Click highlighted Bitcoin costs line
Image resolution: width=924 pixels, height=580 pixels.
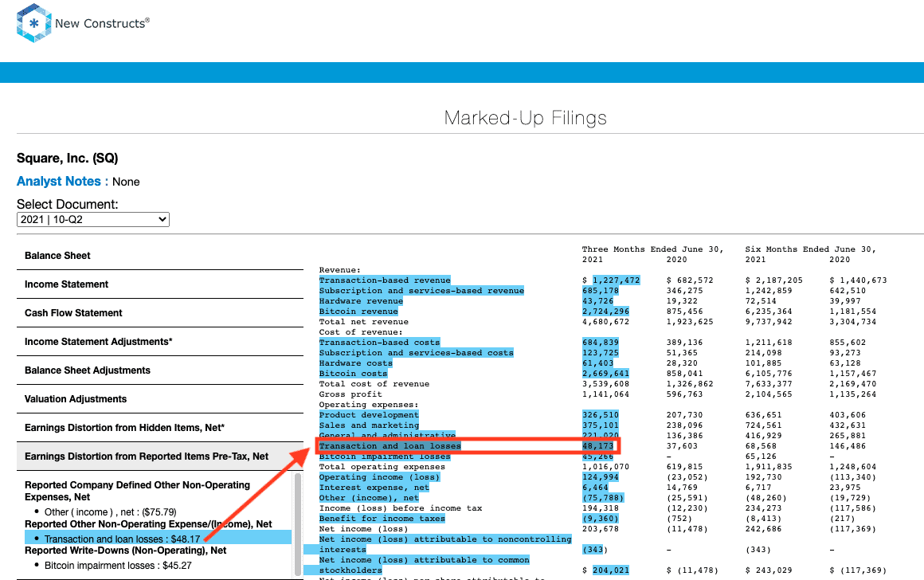[353, 374]
